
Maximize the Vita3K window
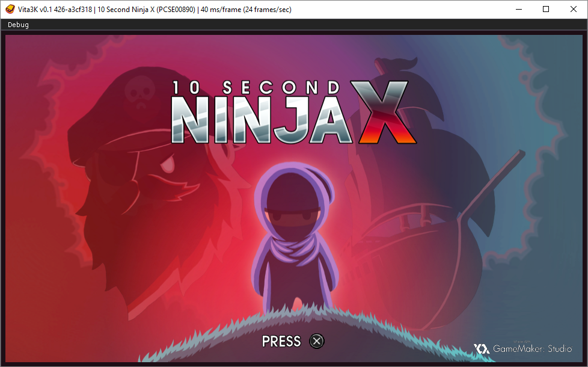coord(546,9)
